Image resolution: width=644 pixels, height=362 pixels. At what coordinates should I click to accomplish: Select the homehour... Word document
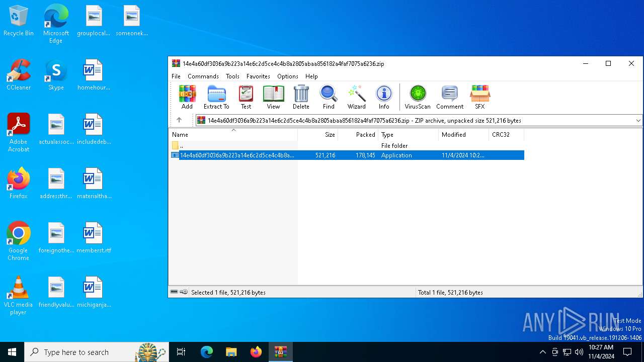[x=94, y=75]
